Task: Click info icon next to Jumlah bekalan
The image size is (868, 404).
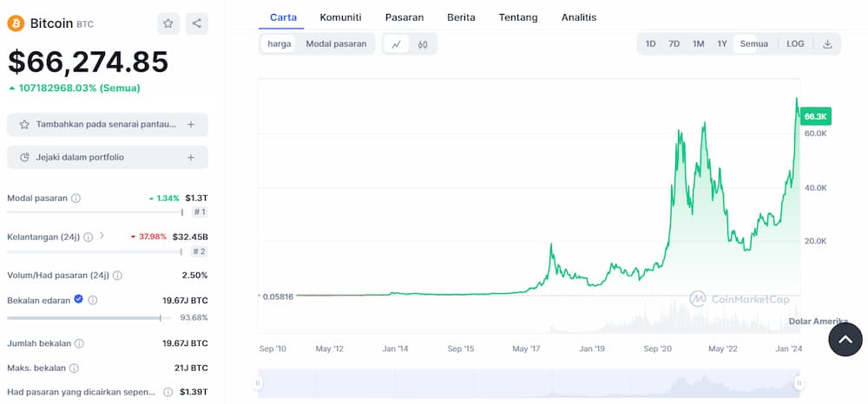Action: [x=79, y=343]
